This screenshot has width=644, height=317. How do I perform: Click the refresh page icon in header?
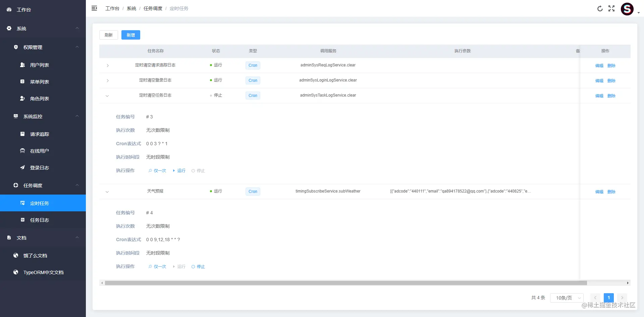pos(600,8)
